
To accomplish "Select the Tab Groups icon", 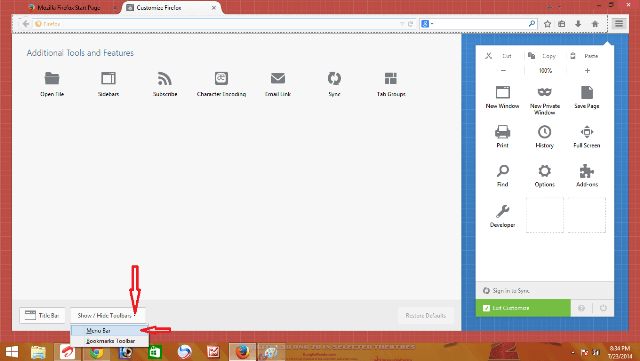I will 391,78.
